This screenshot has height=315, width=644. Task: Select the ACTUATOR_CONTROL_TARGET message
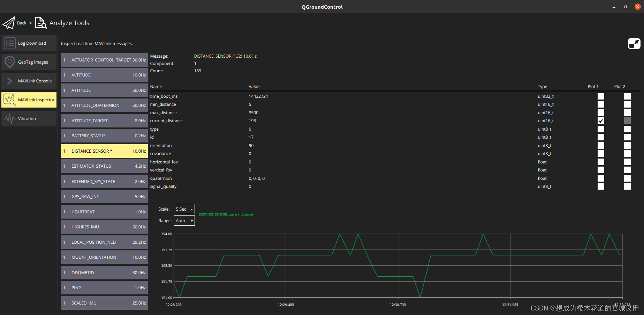tap(104, 60)
